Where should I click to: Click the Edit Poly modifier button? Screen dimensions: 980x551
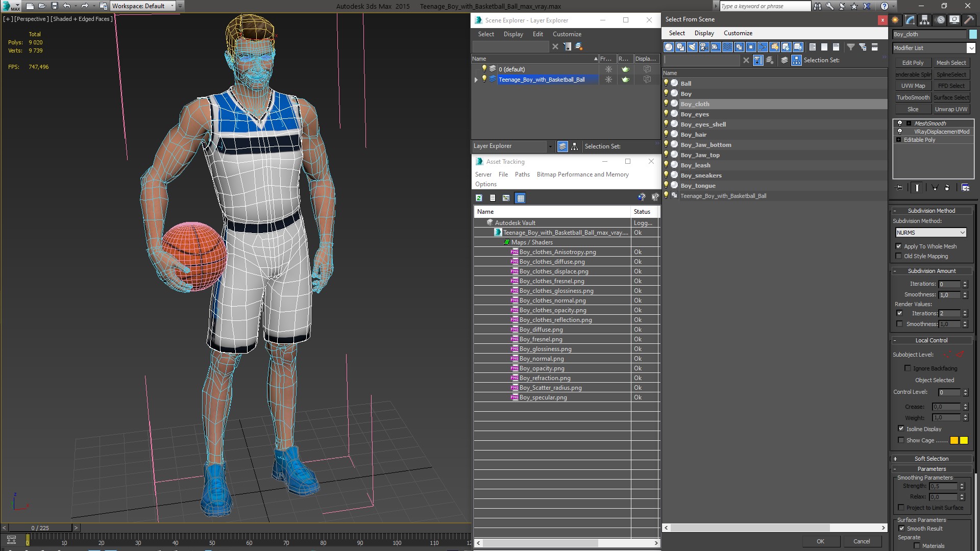[x=913, y=63]
